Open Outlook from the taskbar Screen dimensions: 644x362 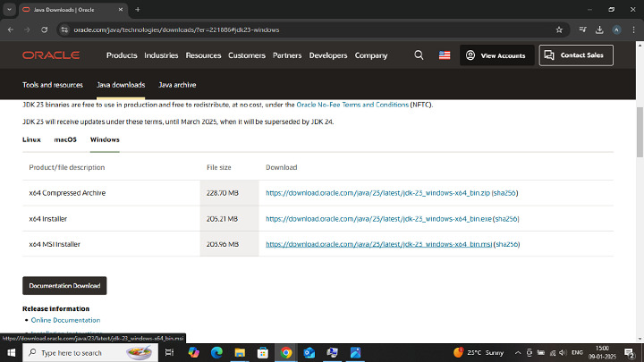[x=309, y=352]
